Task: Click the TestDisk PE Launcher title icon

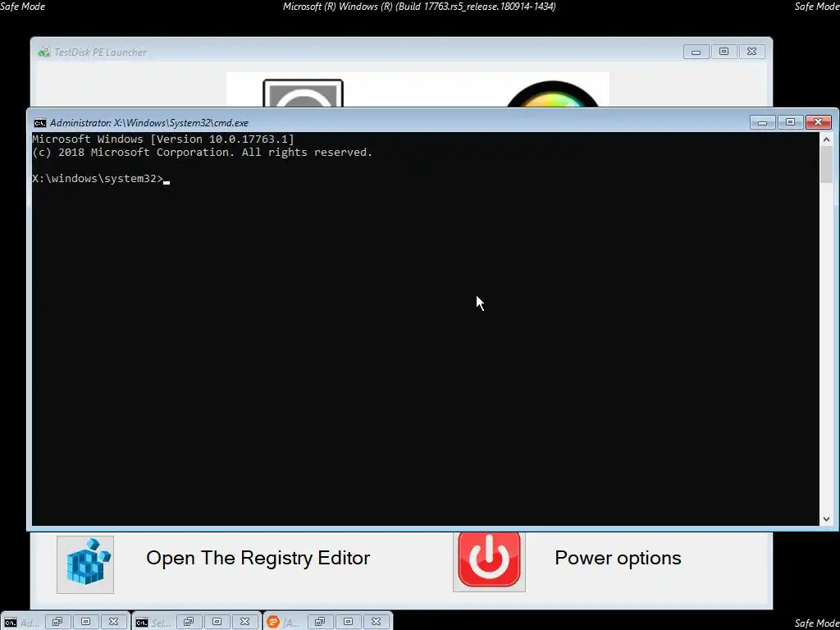Action: [44, 52]
